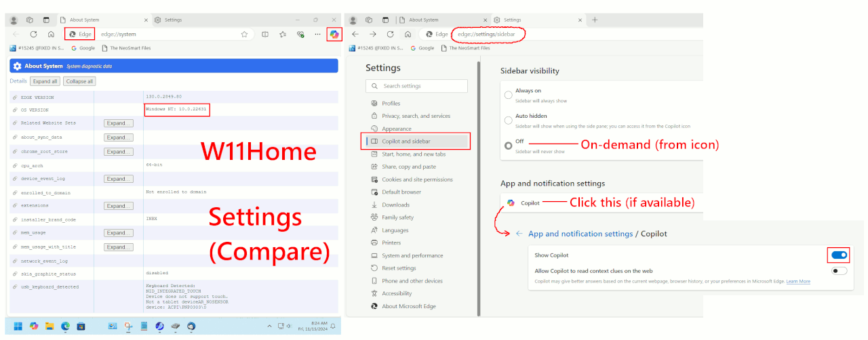
Task: Switch to the Settings tab in the left window
Action: pos(197,20)
